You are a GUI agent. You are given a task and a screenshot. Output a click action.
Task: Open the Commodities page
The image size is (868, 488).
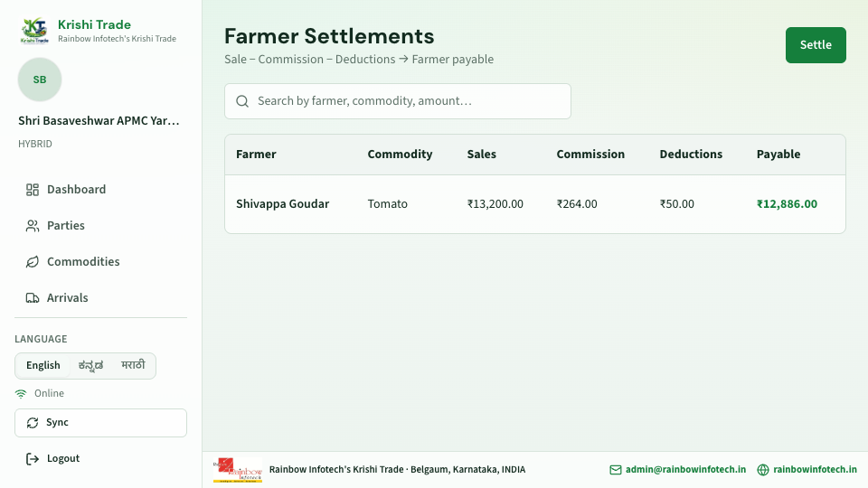pyautogui.click(x=100, y=262)
